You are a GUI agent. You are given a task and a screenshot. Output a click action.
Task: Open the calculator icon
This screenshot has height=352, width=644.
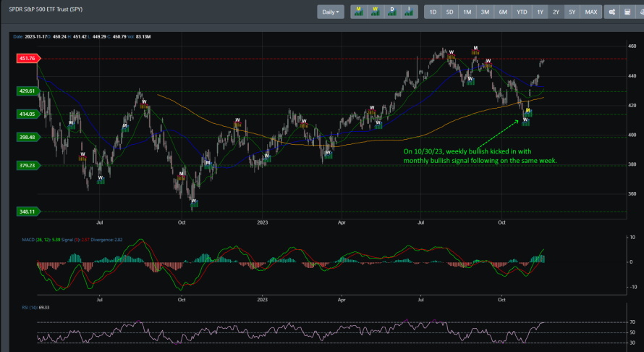click(x=627, y=12)
